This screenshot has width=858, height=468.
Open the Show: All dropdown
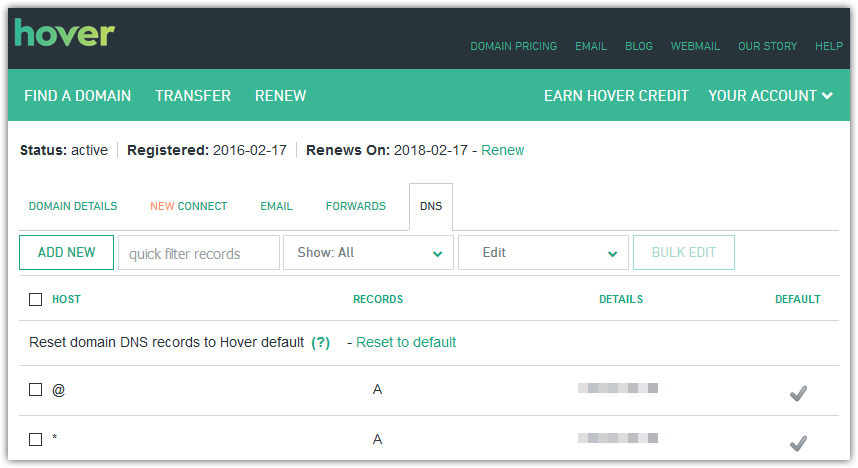368,252
